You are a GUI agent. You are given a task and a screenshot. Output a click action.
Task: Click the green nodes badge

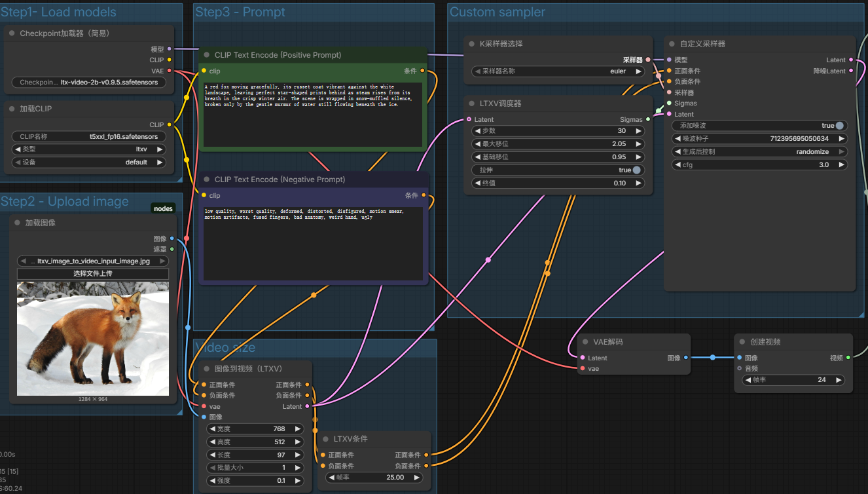tap(163, 208)
